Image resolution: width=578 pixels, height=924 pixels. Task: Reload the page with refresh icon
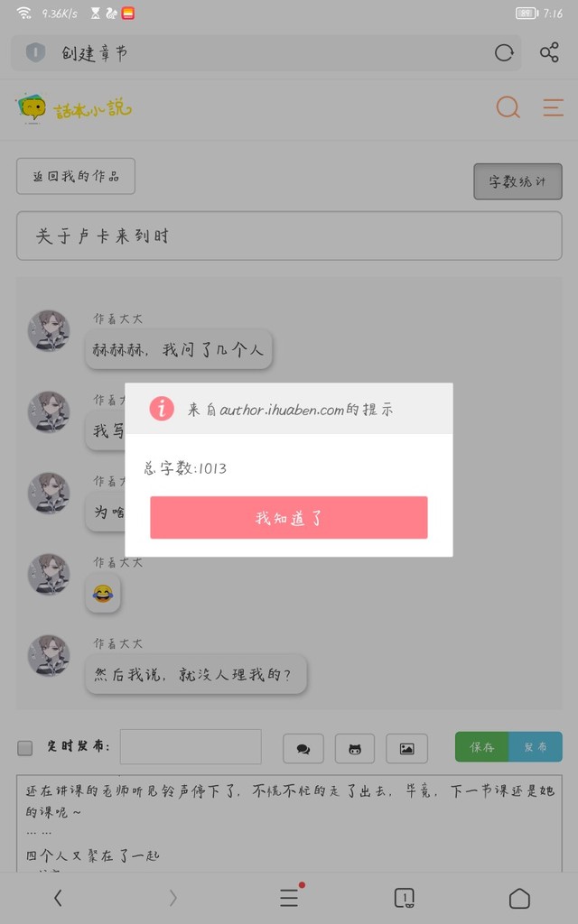504,53
